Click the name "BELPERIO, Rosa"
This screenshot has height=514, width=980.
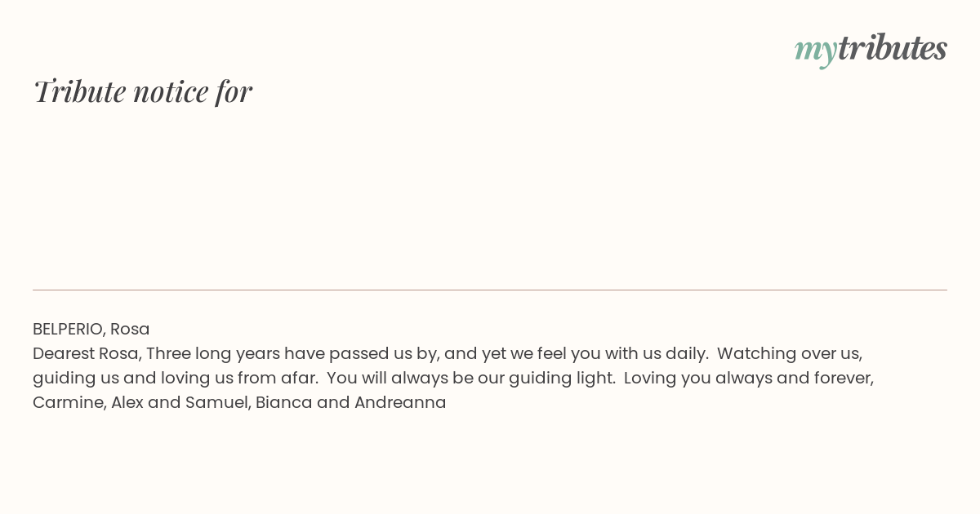(x=91, y=329)
